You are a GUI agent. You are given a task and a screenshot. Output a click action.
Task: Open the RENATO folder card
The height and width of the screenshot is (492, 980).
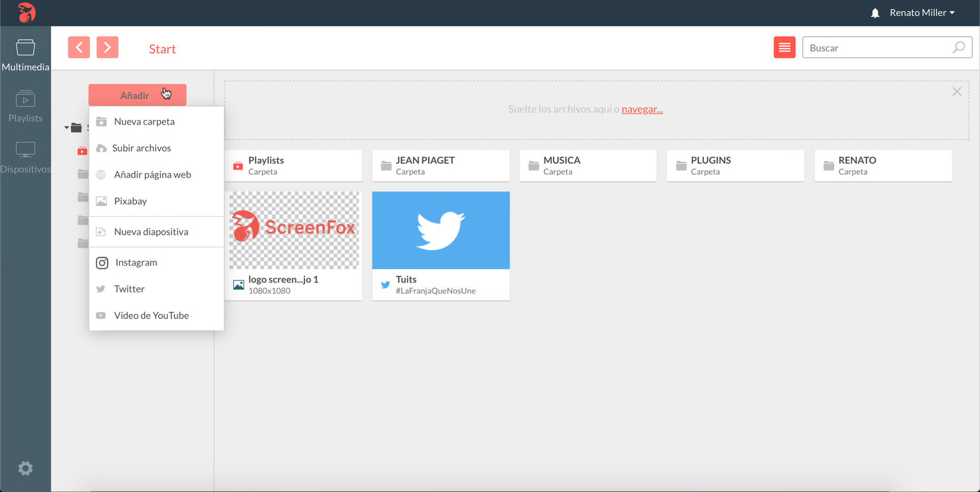point(883,166)
